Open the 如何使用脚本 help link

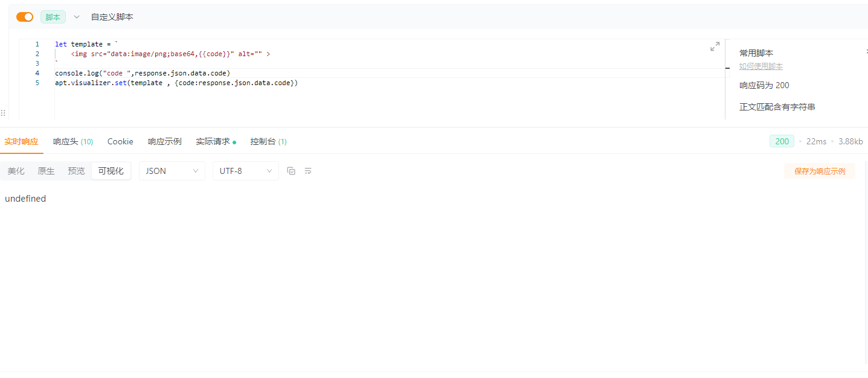(x=761, y=66)
